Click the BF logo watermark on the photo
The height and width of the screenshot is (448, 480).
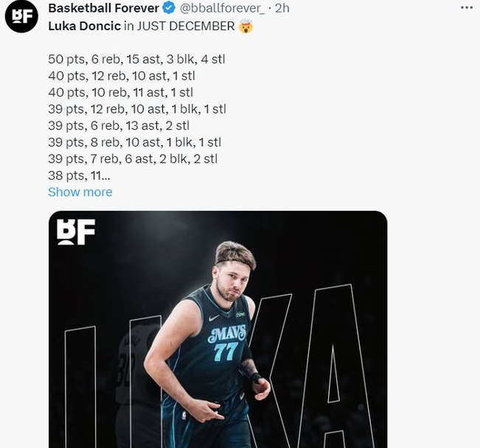pos(76,232)
